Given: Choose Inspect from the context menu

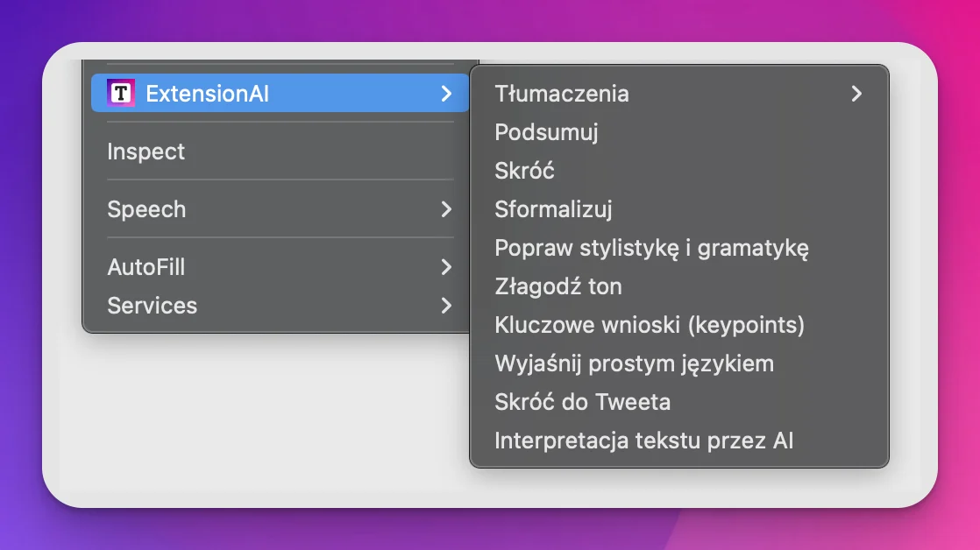Looking at the screenshot, I should [x=146, y=152].
